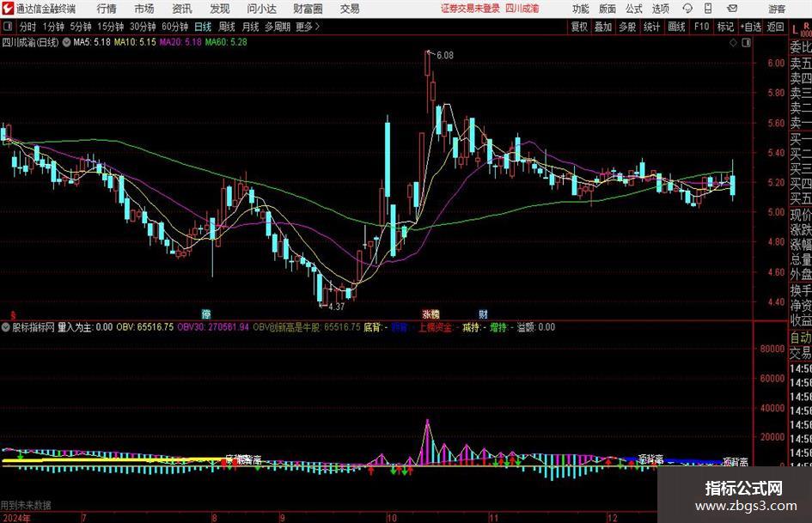
Task: Click the 证券交易未登录 login link
Action: 470,9
